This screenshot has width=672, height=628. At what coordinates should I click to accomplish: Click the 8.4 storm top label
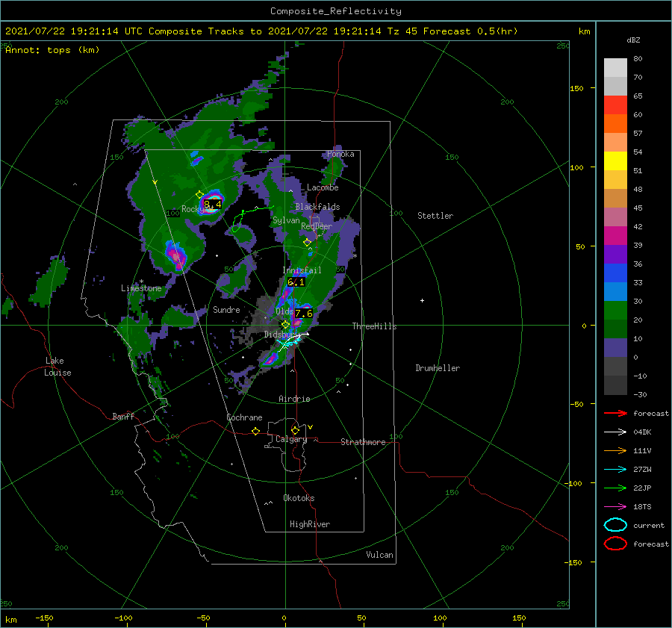pyautogui.click(x=213, y=204)
